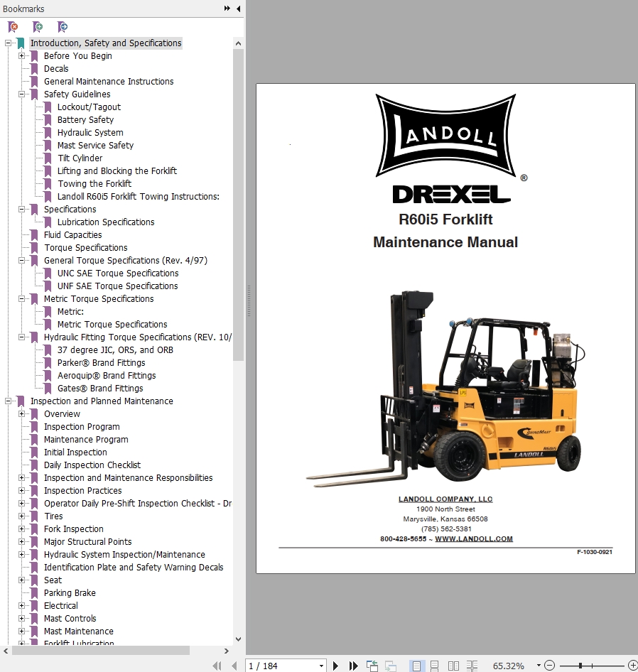Click the WWW.LANDOLL.COM link
This screenshot has height=672, width=638.
point(473,539)
